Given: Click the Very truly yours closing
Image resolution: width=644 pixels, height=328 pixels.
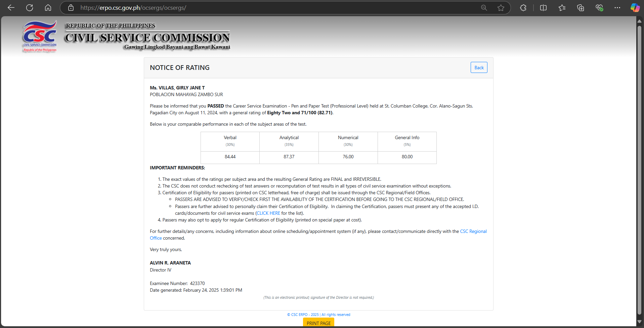Looking at the screenshot, I should click(166, 249).
